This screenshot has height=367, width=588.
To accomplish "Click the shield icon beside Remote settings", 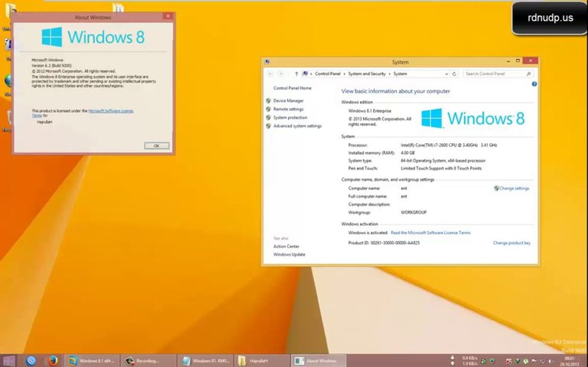I will pyautogui.click(x=268, y=109).
